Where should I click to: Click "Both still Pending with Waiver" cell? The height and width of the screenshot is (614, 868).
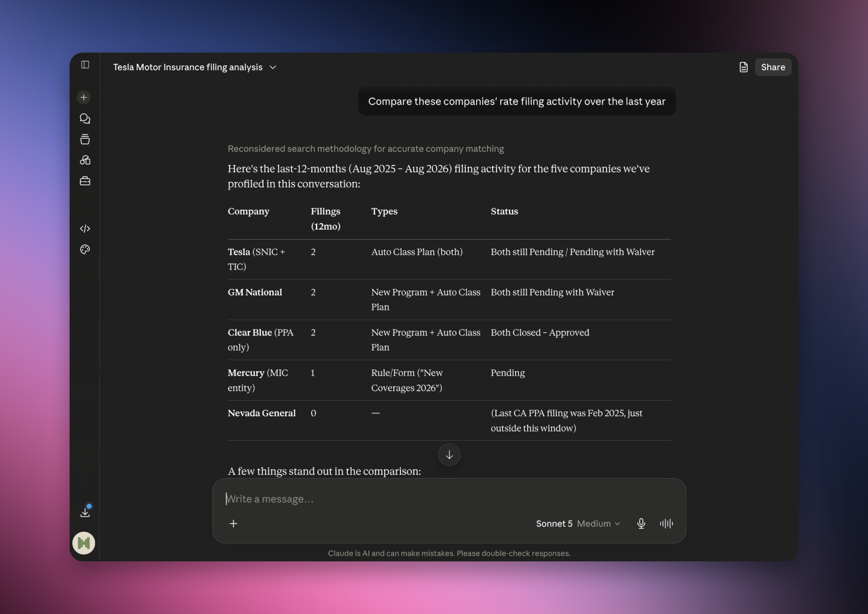[552, 292]
